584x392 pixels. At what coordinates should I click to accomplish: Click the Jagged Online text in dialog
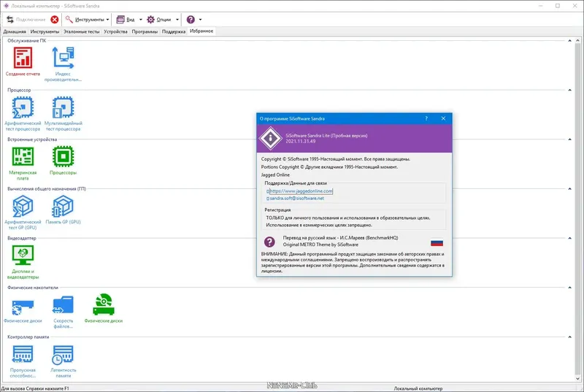275,175
